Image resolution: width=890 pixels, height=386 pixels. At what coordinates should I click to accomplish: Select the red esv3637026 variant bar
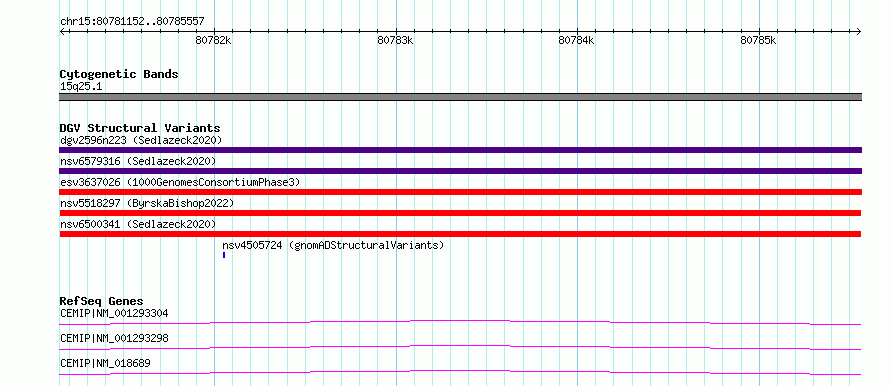click(x=460, y=192)
